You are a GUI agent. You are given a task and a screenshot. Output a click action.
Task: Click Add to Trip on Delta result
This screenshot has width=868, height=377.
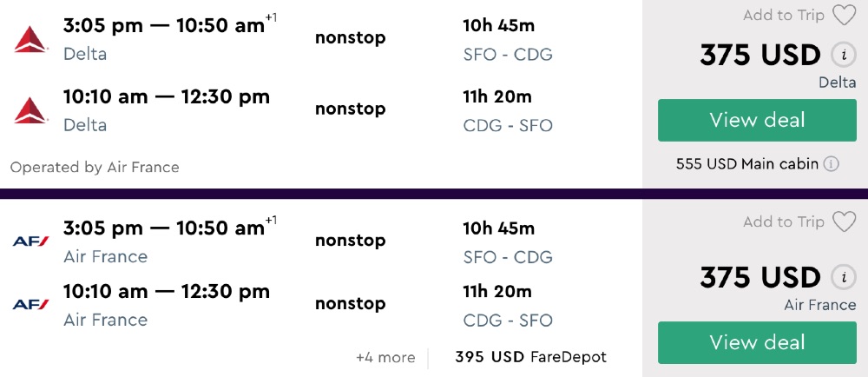pos(784,16)
